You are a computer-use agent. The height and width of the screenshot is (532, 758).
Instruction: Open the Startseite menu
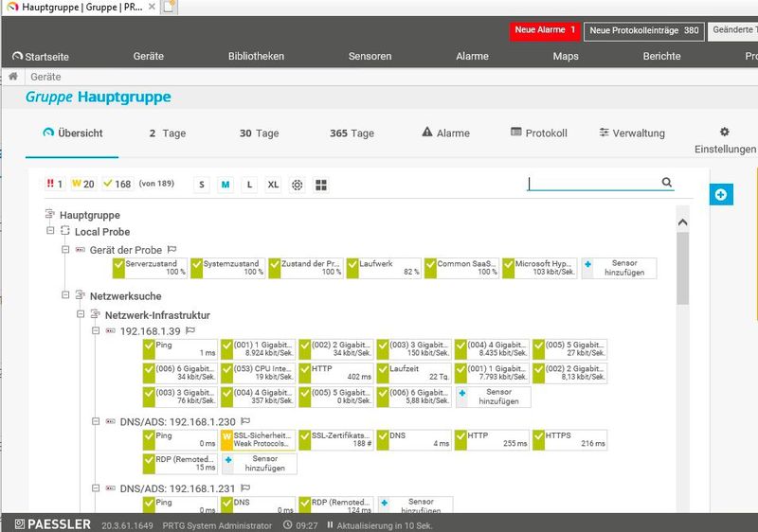(x=41, y=57)
